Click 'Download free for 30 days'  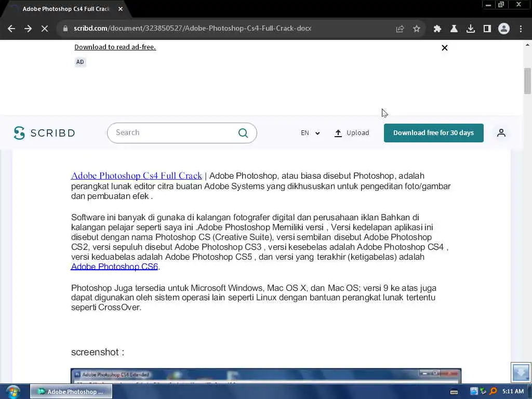click(x=434, y=133)
